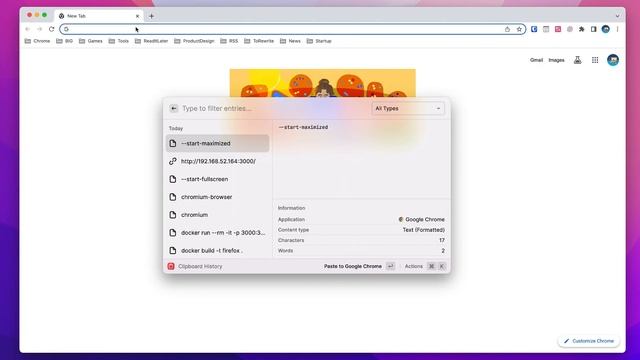Image resolution: width=640 pixels, height=360 pixels.
Task: Open the Images link
Action: (556, 60)
